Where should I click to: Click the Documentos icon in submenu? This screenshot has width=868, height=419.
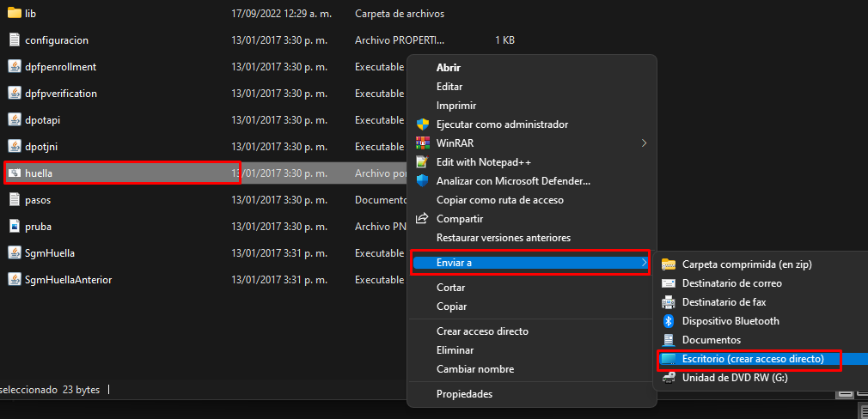(669, 339)
